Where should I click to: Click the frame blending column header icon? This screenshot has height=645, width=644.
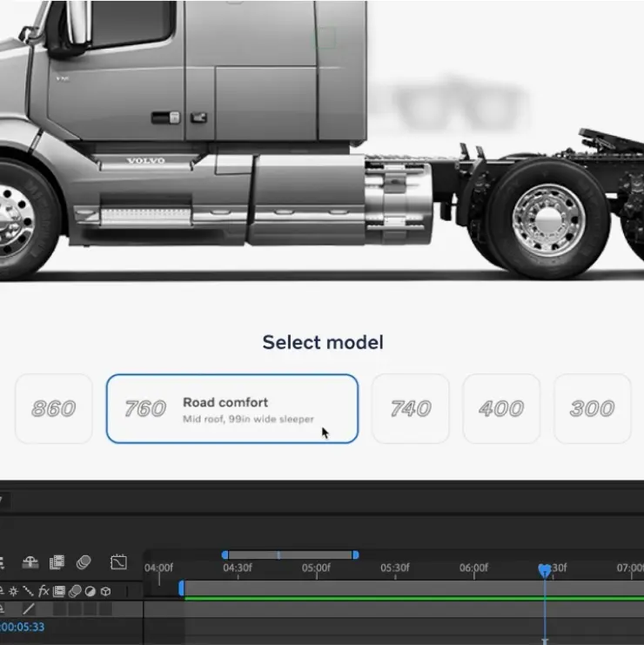tap(59, 592)
